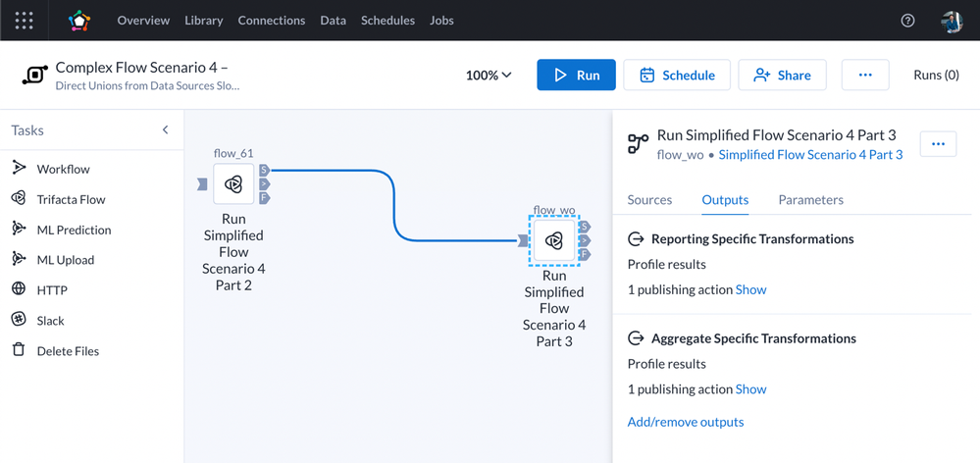
Task: Click the Add/remove outputs link
Action: 686,422
